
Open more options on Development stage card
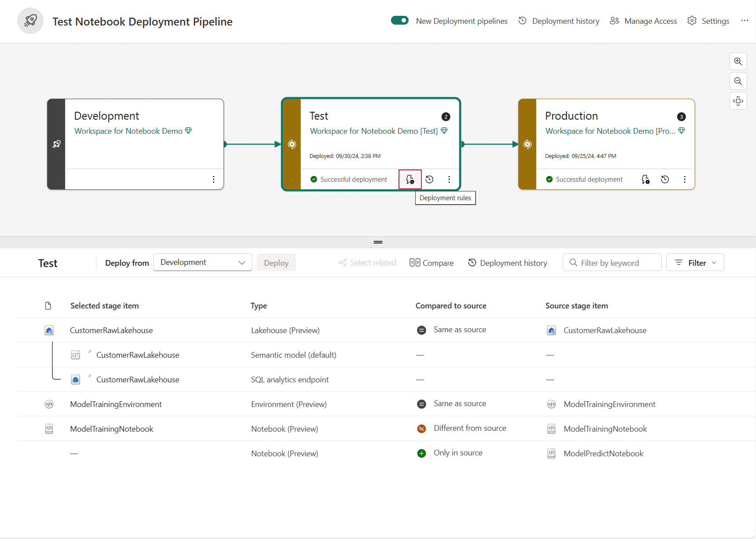point(214,180)
